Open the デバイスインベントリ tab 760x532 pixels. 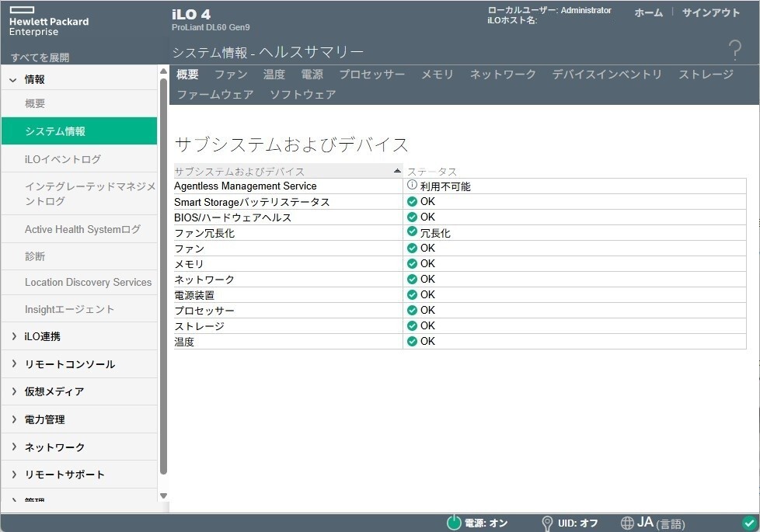607,75
